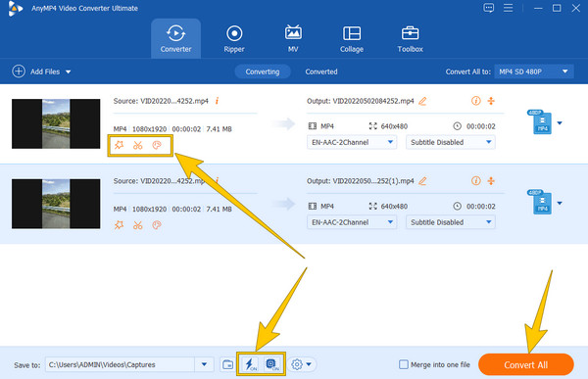Open EN-AAC-2Channel audio dropdown for first video
588x379 pixels.
(x=352, y=142)
